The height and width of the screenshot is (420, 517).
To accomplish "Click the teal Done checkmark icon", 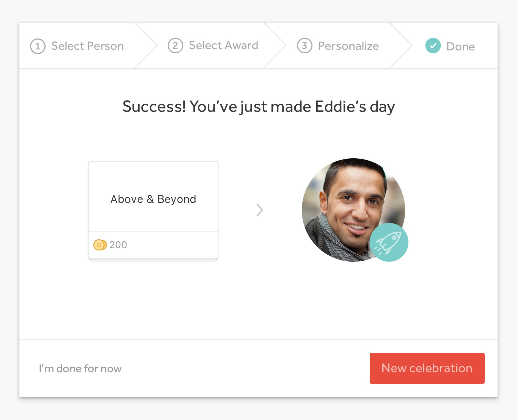I will 433,46.
